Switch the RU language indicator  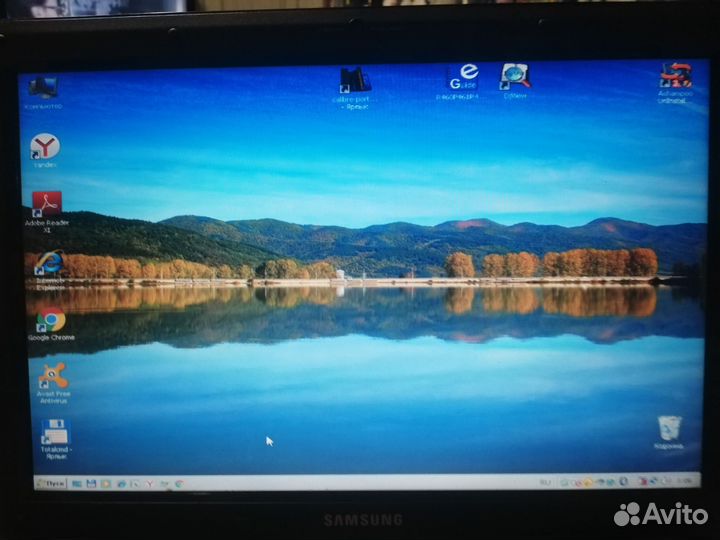(x=546, y=482)
